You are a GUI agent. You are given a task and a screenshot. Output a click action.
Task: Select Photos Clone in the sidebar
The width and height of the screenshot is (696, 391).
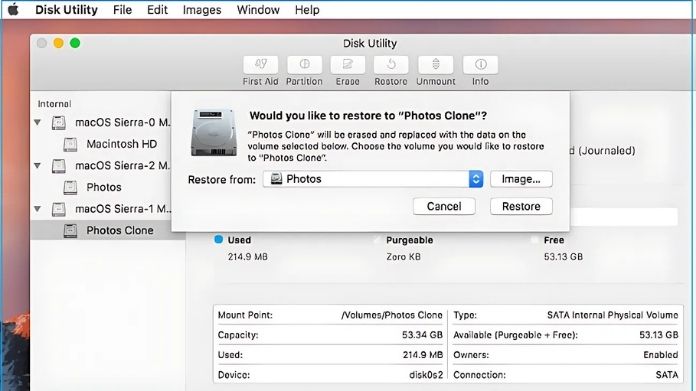tap(120, 230)
